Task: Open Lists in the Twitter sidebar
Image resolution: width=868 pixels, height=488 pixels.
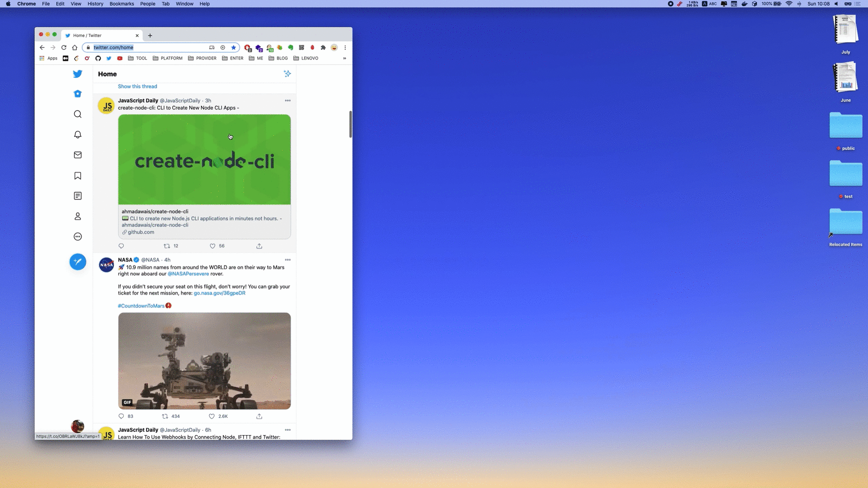Action: coord(78,196)
